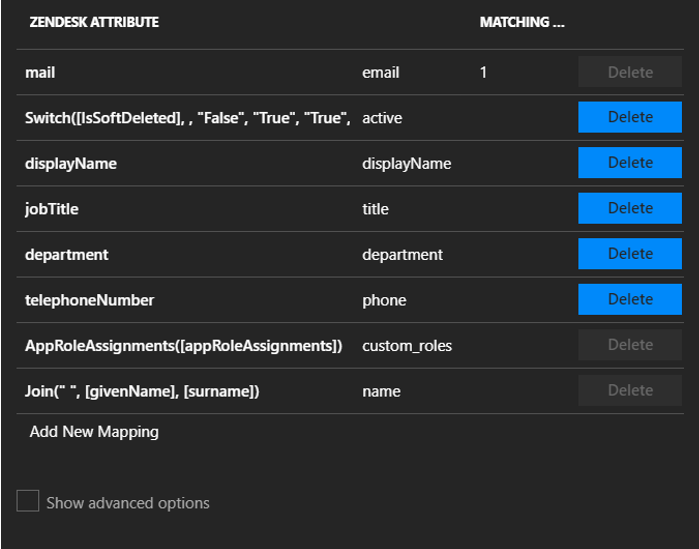Select the displayName source attribute

pyautogui.click(x=71, y=164)
